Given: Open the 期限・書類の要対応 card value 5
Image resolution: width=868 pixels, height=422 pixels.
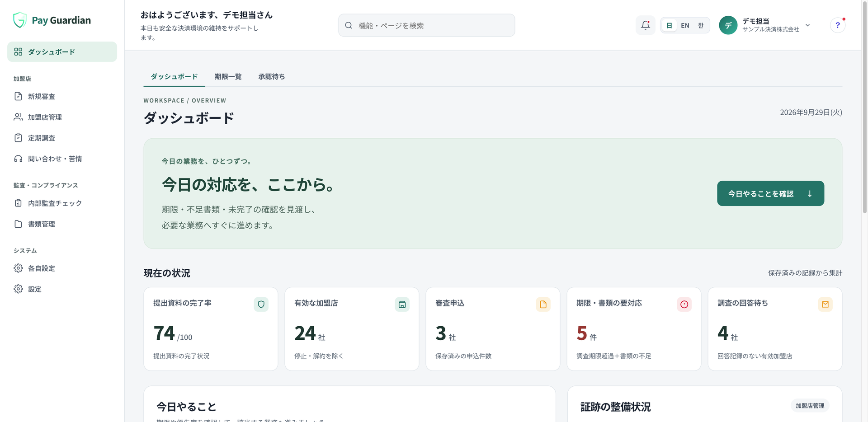Looking at the screenshot, I should pos(582,333).
